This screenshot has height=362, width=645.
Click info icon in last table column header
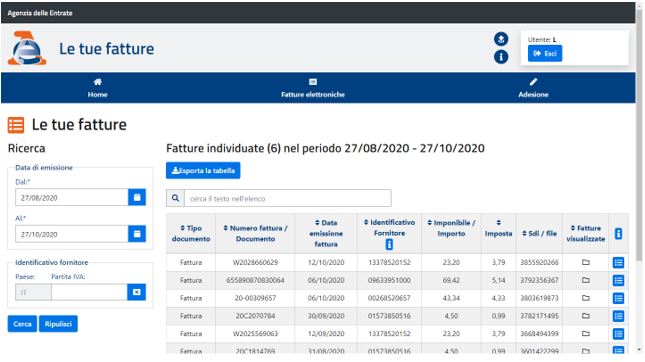[x=618, y=234]
